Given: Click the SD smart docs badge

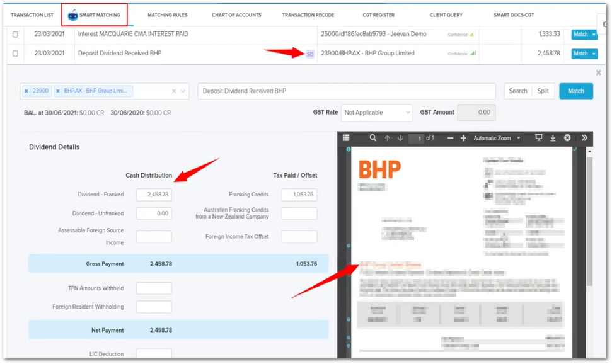Looking at the screenshot, I should pos(309,54).
